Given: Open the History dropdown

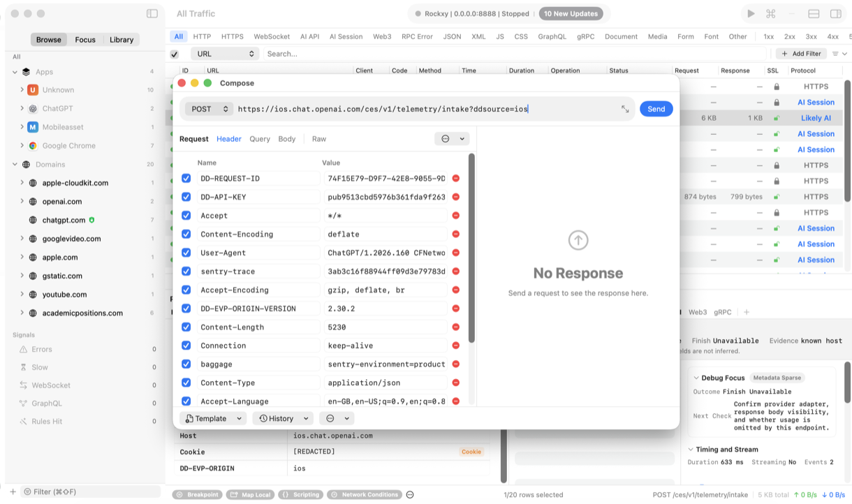Looking at the screenshot, I should tap(284, 418).
